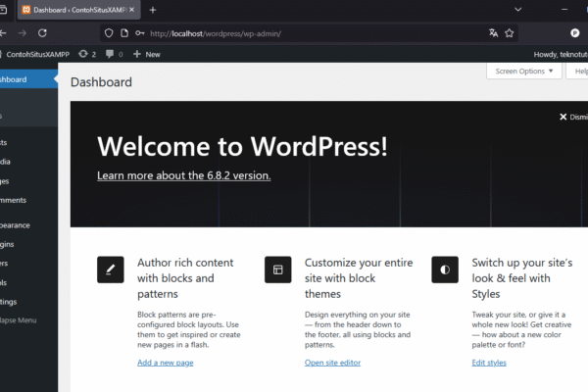Open Appearance in the sidebar menu
This screenshot has height=392, width=588.
click(x=27, y=225)
